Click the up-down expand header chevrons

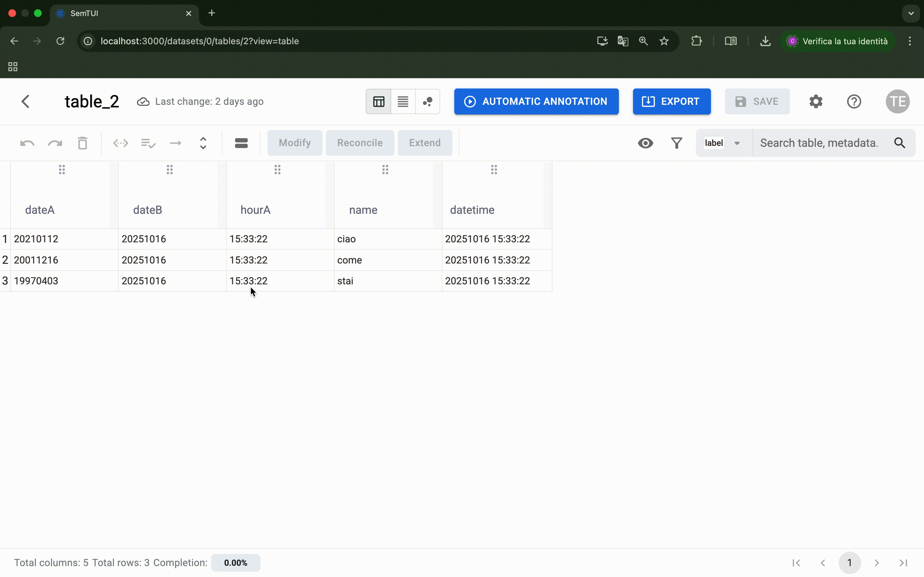[x=203, y=143]
